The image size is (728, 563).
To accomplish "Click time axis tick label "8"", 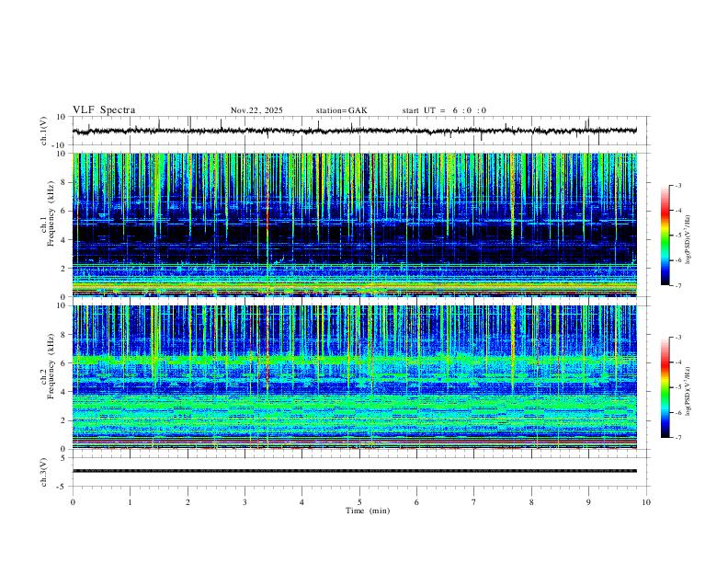I will tap(531, 502).
